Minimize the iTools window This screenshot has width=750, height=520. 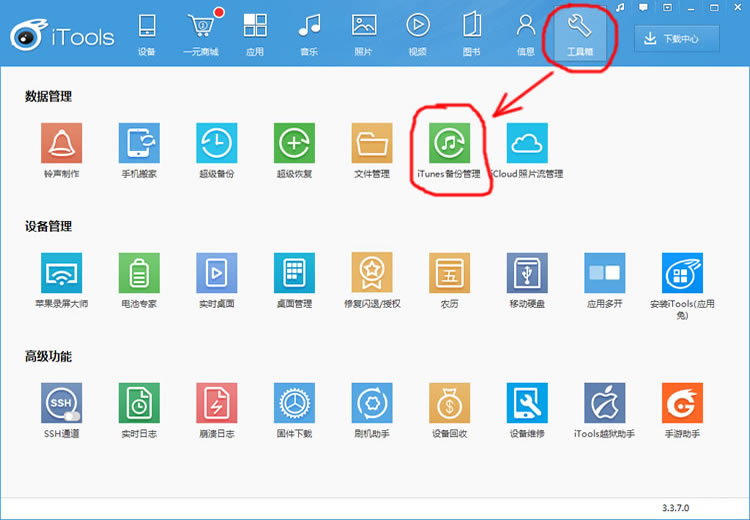(691, 8)
